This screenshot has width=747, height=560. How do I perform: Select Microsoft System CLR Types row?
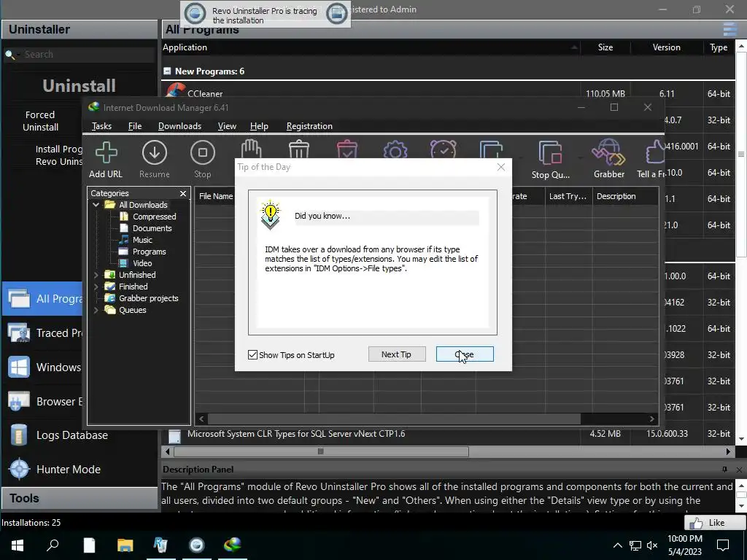click(448, 434)
